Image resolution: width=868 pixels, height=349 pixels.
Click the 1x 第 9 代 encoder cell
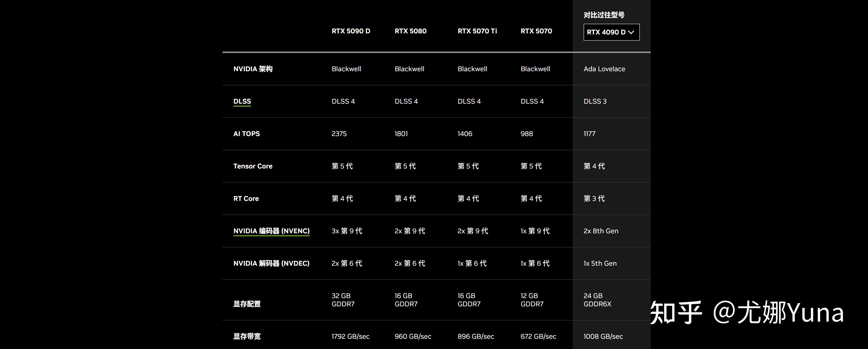535,231
